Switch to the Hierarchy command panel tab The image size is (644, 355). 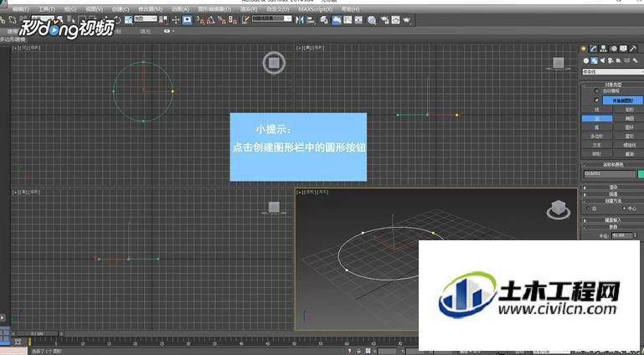click(603, 49)
